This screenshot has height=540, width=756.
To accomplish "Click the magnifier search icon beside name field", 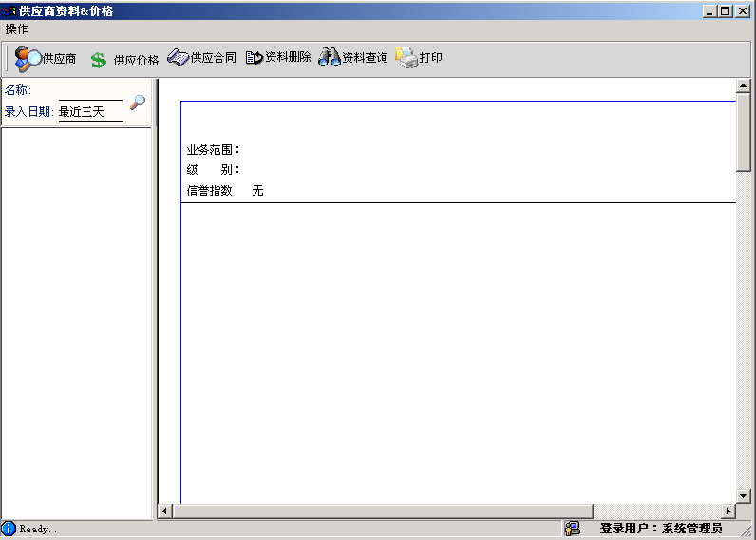I will [138, 102].
